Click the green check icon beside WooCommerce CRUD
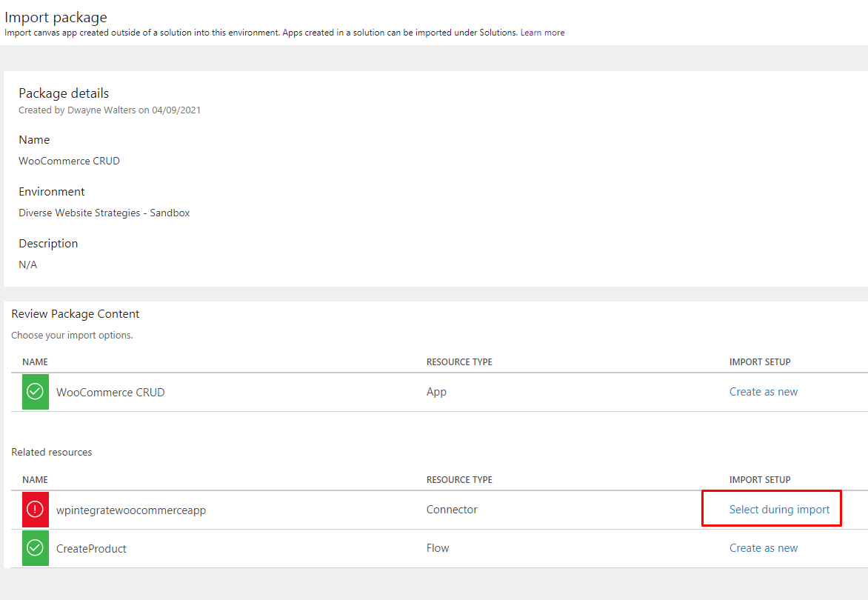The width and height of the screenshot is (868, 600). click(36, 392)
